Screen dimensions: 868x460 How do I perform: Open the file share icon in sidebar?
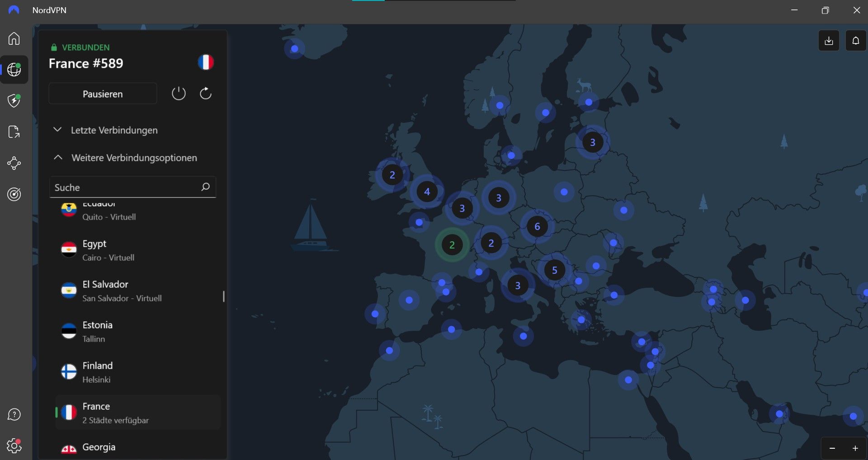14,132
